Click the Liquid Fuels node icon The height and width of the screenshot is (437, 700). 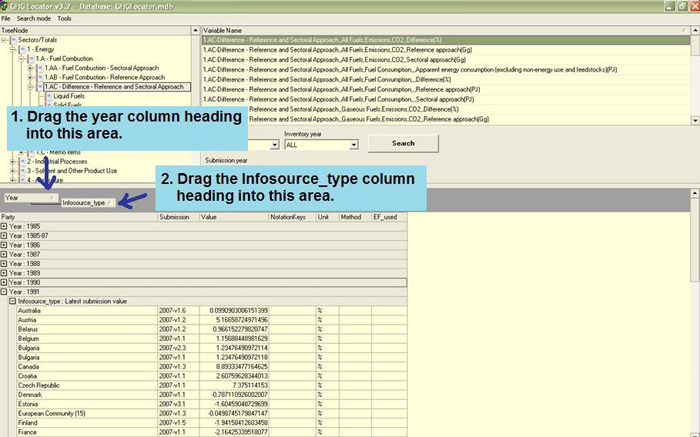pos(48,97)
